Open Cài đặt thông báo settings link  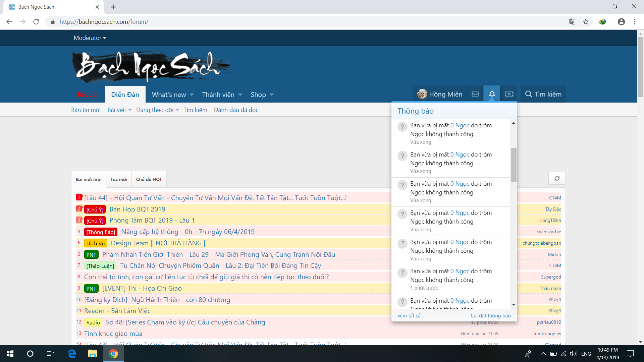[x=490, y=316]
